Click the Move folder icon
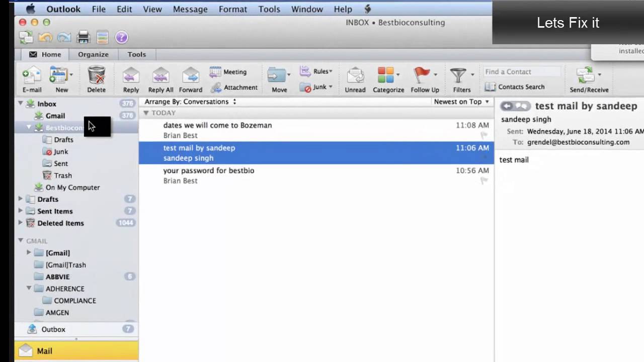644x362 pixels. point(276,75)
